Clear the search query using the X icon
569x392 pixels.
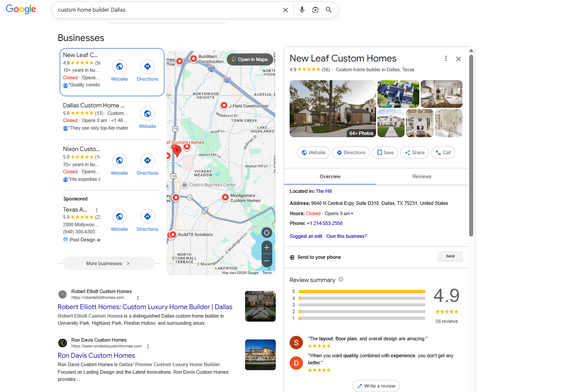click(x=286, y=9)
